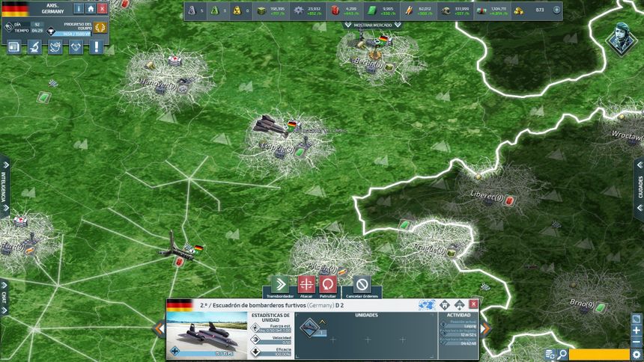
Task: Click the gold laurel team progress badge
Action: [x=100, y=27]
